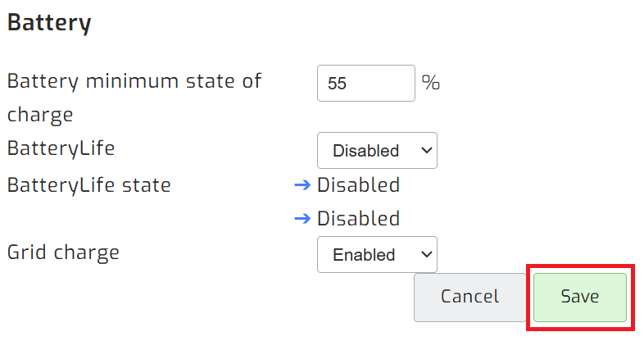Click the percent symbol after the input

coord(431,83)
